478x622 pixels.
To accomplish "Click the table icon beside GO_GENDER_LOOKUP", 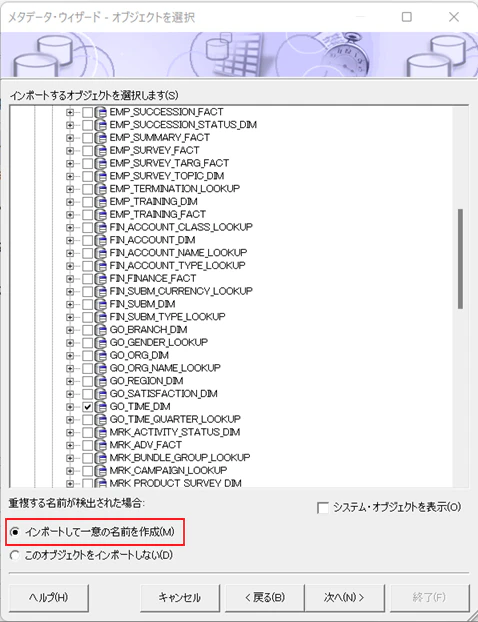I will point(101,342).
